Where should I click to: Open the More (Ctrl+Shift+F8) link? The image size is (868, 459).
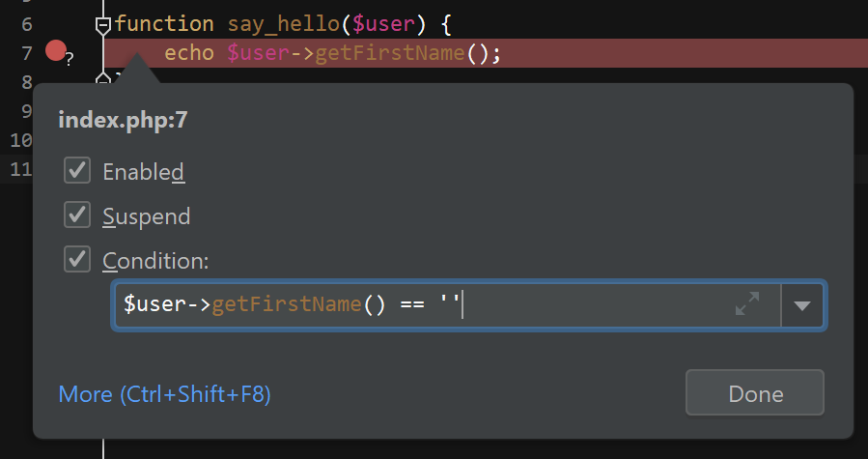pyautogui.click(x=164, y=394)
